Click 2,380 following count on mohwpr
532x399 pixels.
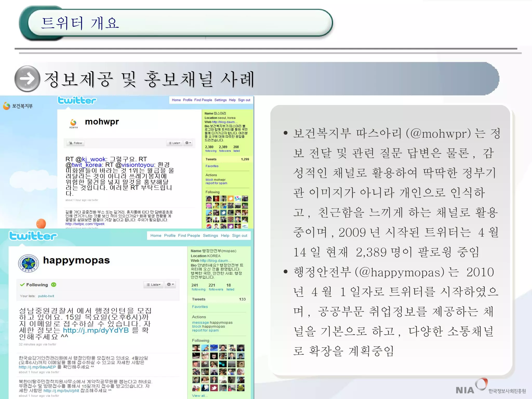tap(211, 149)
